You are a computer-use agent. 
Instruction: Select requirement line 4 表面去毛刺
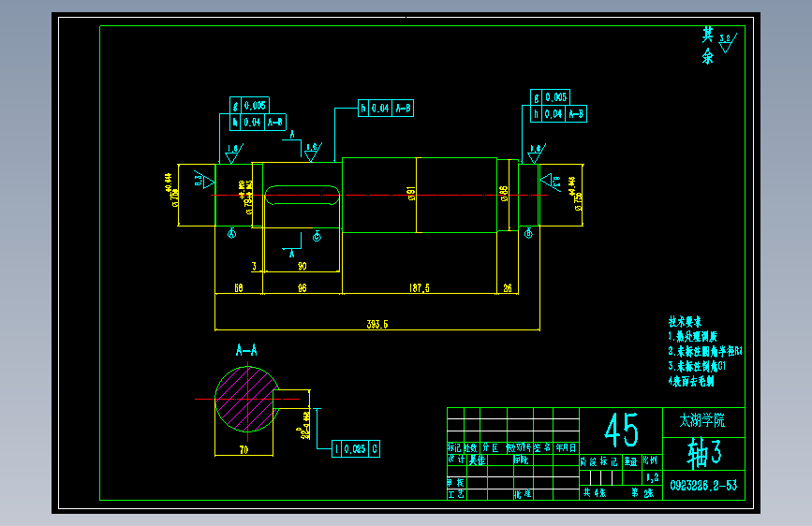tap(691, 382)
